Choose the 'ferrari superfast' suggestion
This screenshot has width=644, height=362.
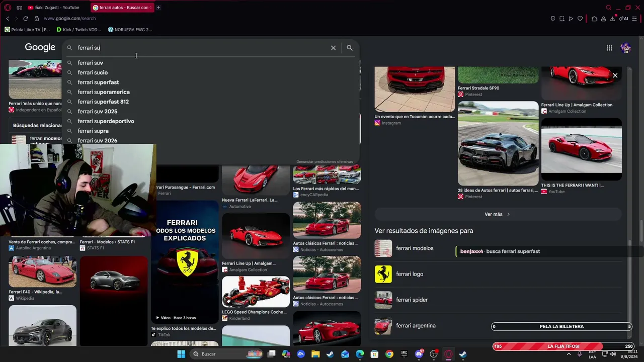(x=210, y=82)
